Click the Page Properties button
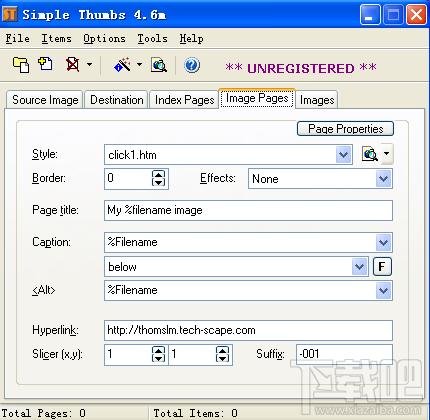430x420 pixels. click(345, 129)
